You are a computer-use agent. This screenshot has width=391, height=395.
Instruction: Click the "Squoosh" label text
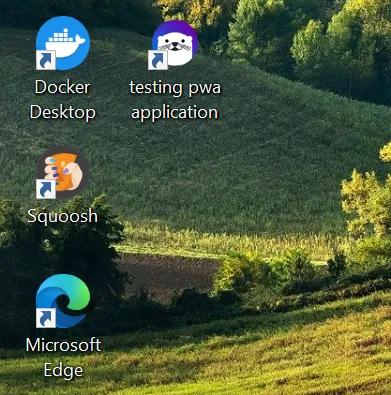[x=63, y=216]
